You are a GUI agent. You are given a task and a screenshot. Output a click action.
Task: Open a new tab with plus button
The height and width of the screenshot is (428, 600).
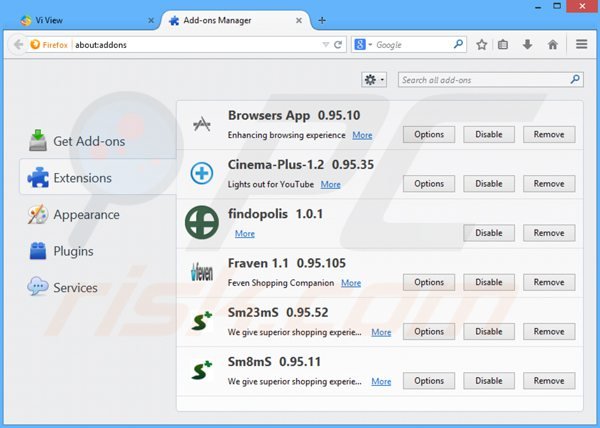pyautogui.click(x=322, y=20)
